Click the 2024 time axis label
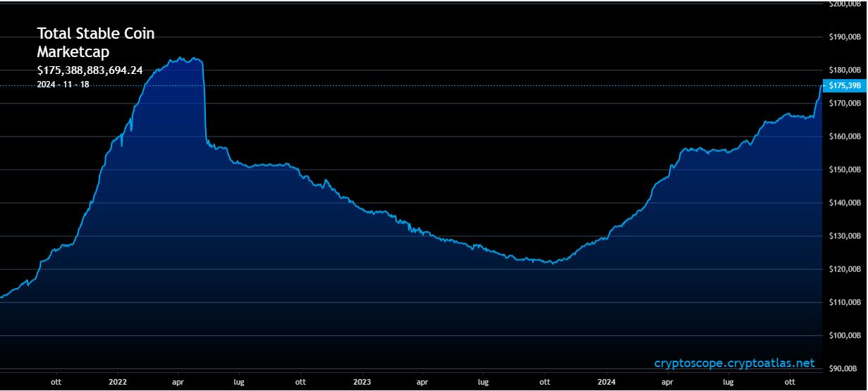Viewport: 868px width, 391px height. [x=606, y=381]
